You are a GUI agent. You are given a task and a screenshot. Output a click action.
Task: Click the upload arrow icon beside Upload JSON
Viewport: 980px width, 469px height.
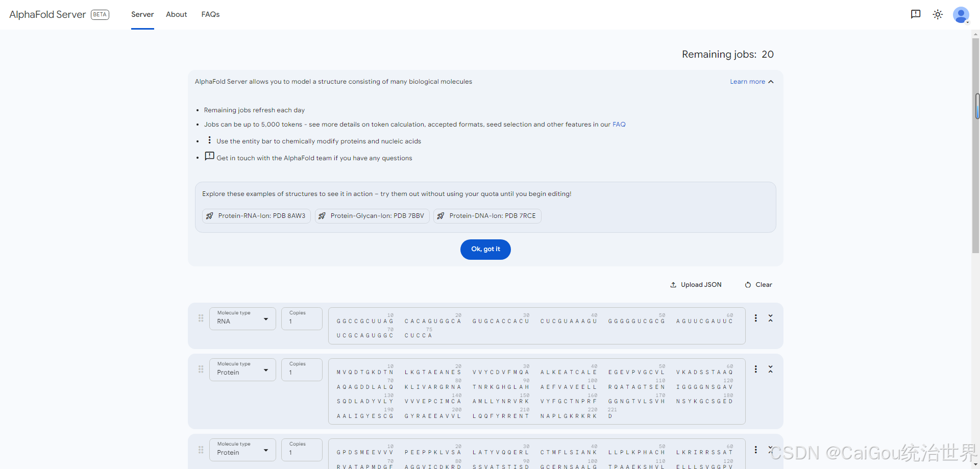(x=673, y=285)
